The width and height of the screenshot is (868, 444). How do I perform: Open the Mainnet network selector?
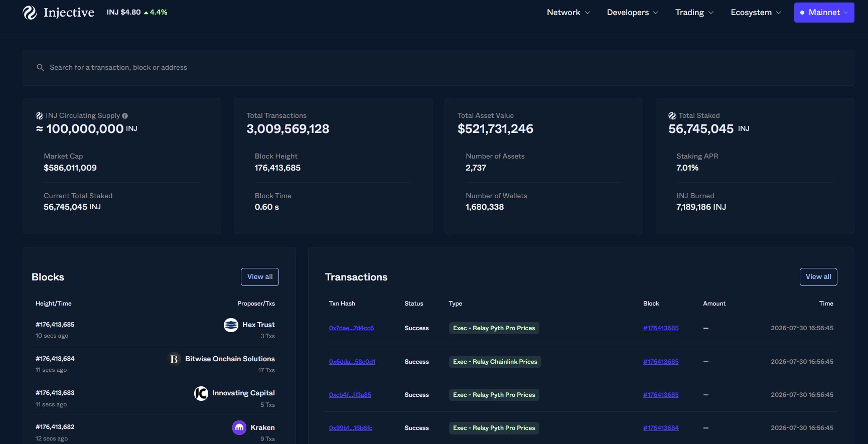pyautogui.click(x=824, y=13)
